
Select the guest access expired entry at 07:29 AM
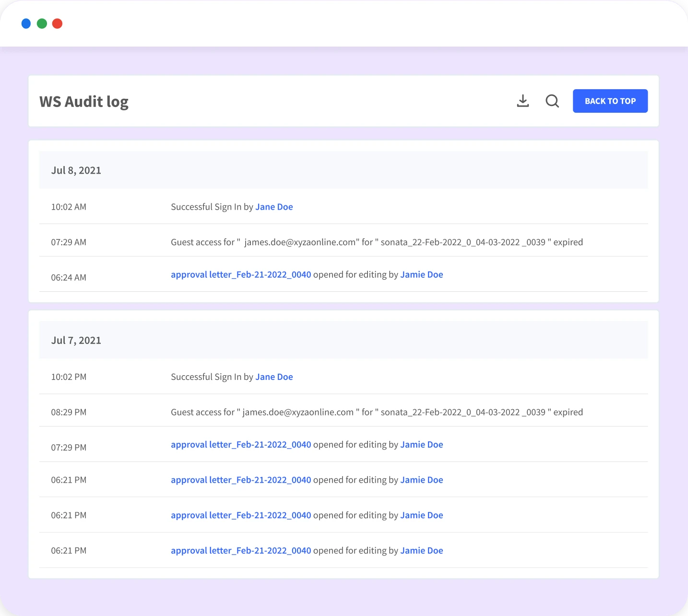coord(377,242)
